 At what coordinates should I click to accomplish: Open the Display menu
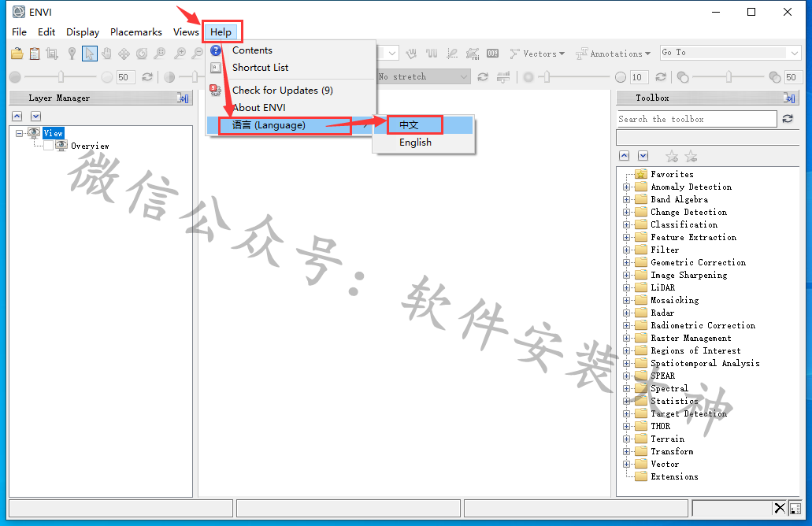83,32
